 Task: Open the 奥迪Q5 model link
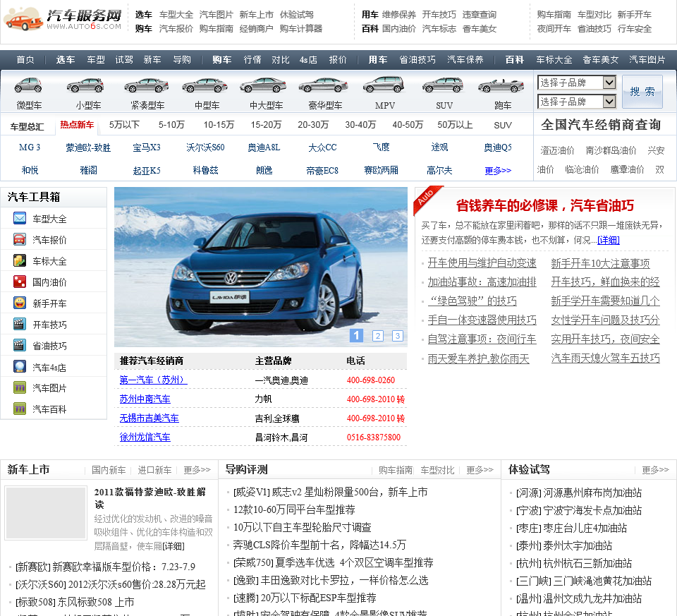point(498,147)
